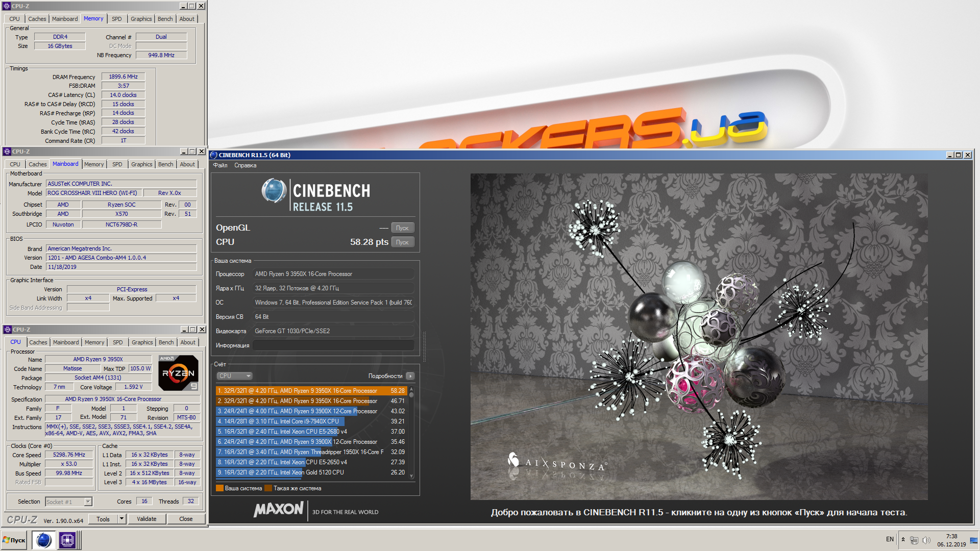Click the Информация text field in Cinebench
Screen dimensions: 980x551
click(x=333, y=345)
